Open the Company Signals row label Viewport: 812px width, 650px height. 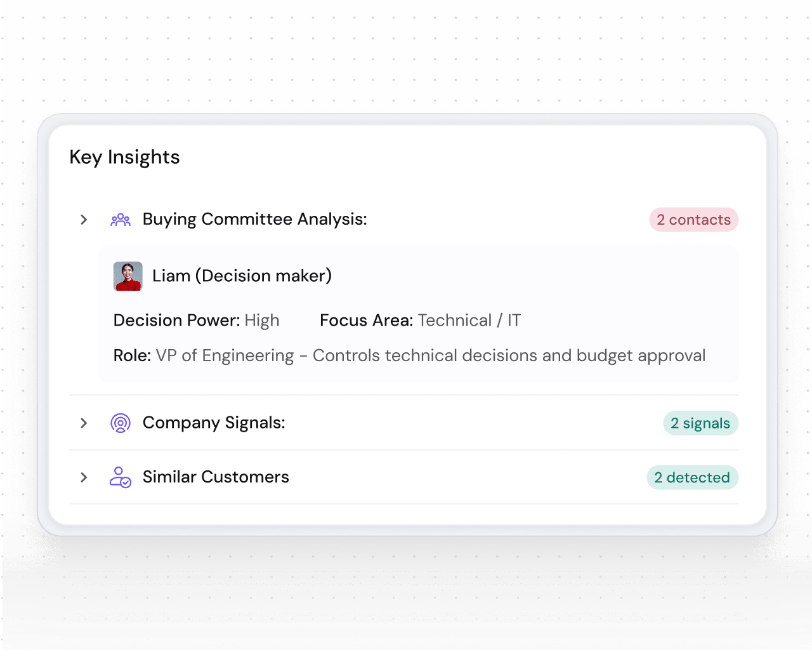[214, 423]
